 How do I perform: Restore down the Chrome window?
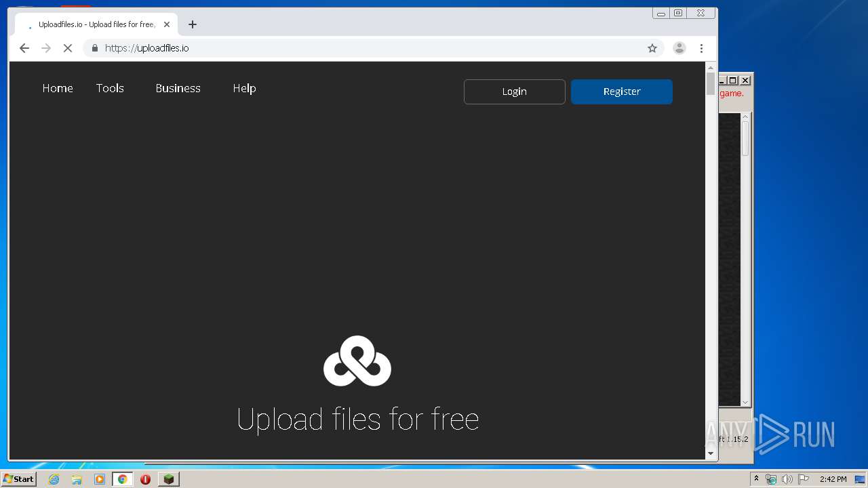677,13
